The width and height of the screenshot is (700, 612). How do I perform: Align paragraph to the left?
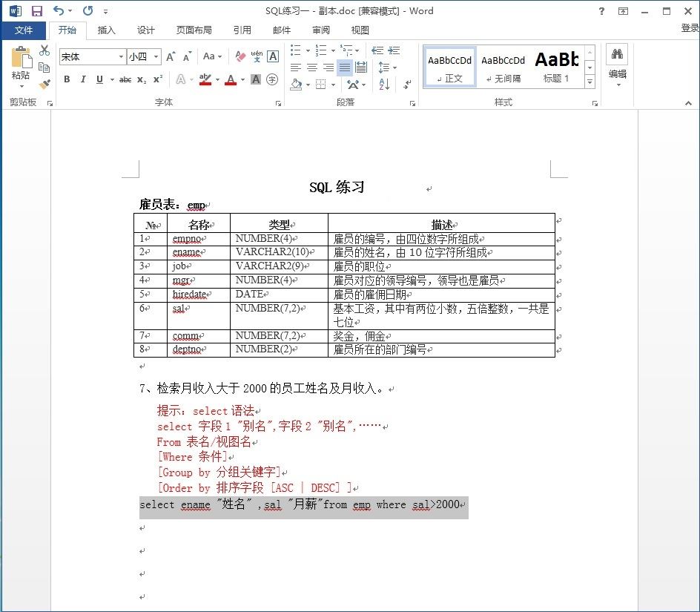point(296,68)
